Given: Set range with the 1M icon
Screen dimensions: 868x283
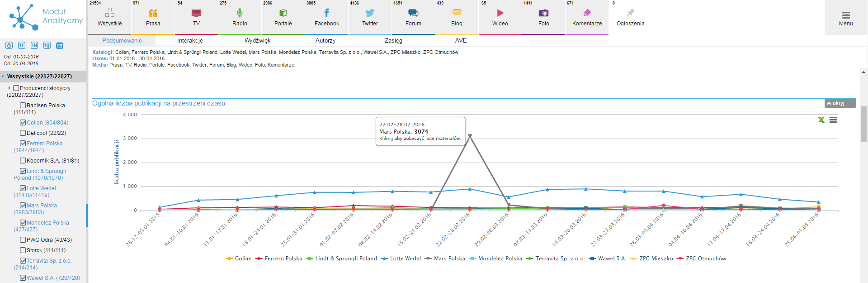Looking at the screenshot, I should (34, 45).
